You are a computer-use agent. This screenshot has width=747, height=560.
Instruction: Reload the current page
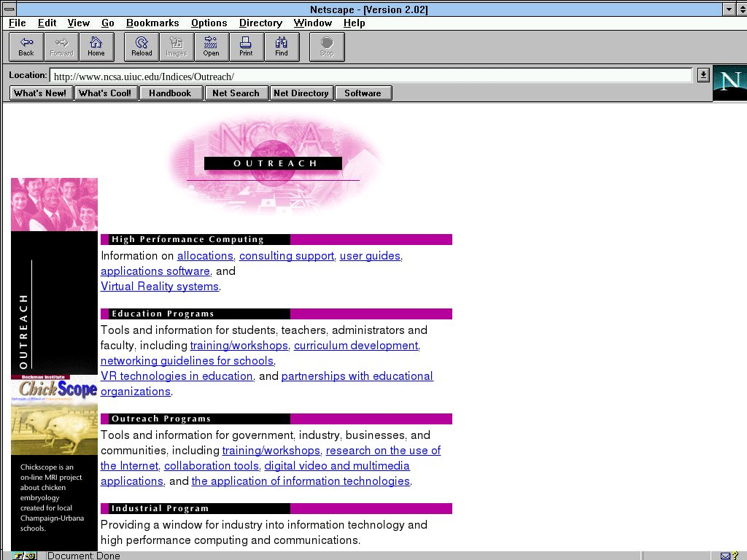click(142, 47)
